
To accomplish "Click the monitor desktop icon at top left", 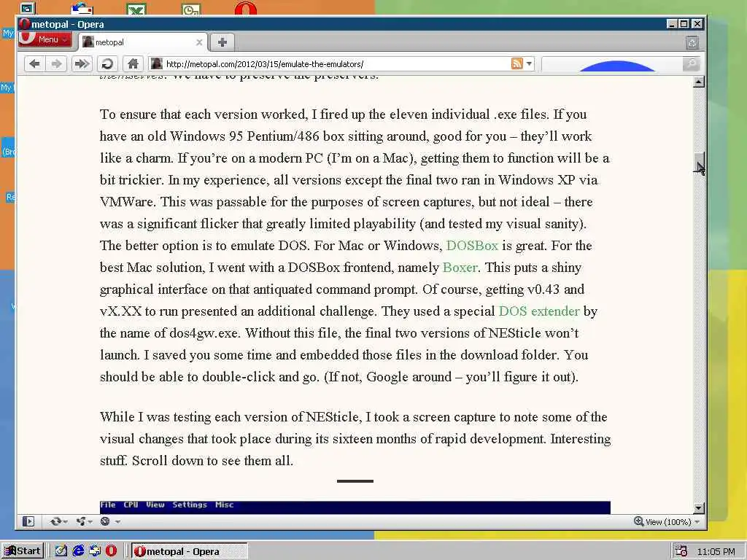I will pyautogui.click(x=27, y=8).
